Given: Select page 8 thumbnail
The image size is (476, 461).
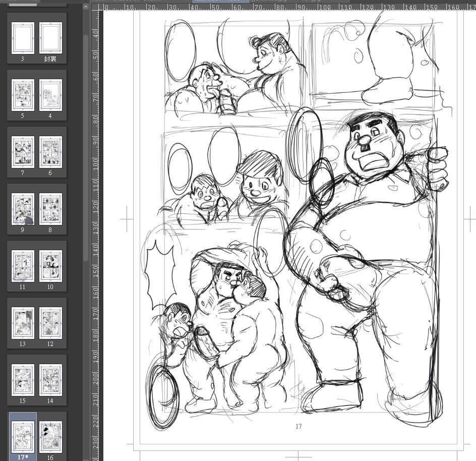Looking at the screenshot, I should [x=50, y=209].
